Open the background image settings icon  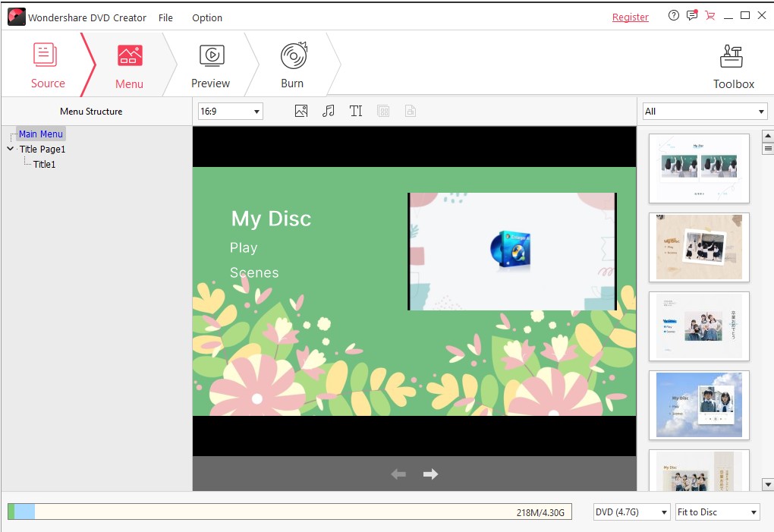pyautogui.click(x=300, y=111)
